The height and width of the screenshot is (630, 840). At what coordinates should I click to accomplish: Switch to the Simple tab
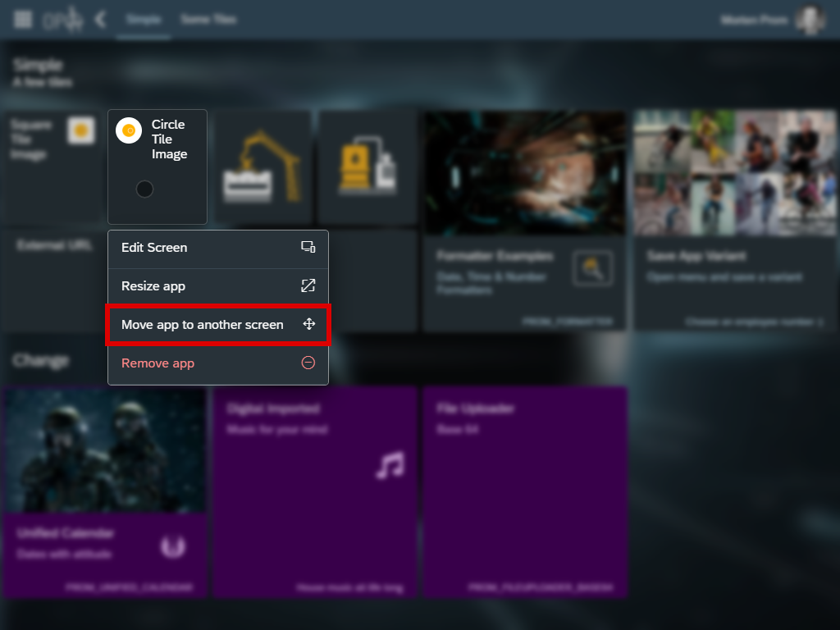click(144, 20)
